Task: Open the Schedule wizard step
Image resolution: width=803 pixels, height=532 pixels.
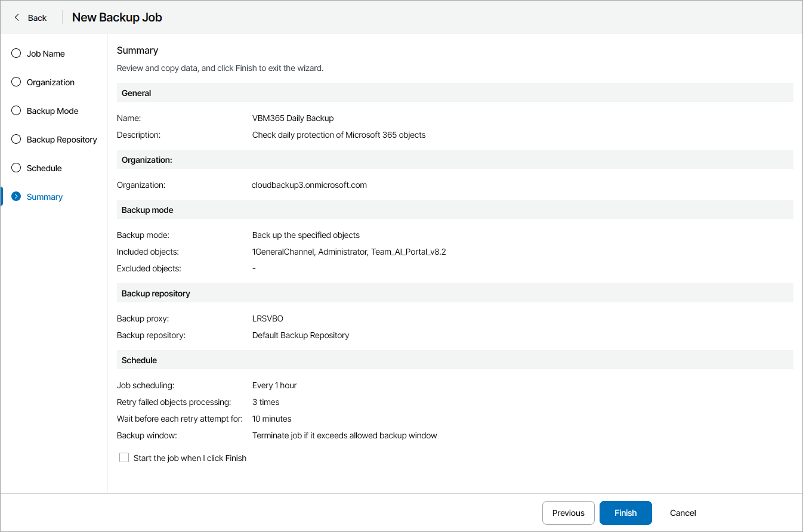Action: (x=44, y=168)
